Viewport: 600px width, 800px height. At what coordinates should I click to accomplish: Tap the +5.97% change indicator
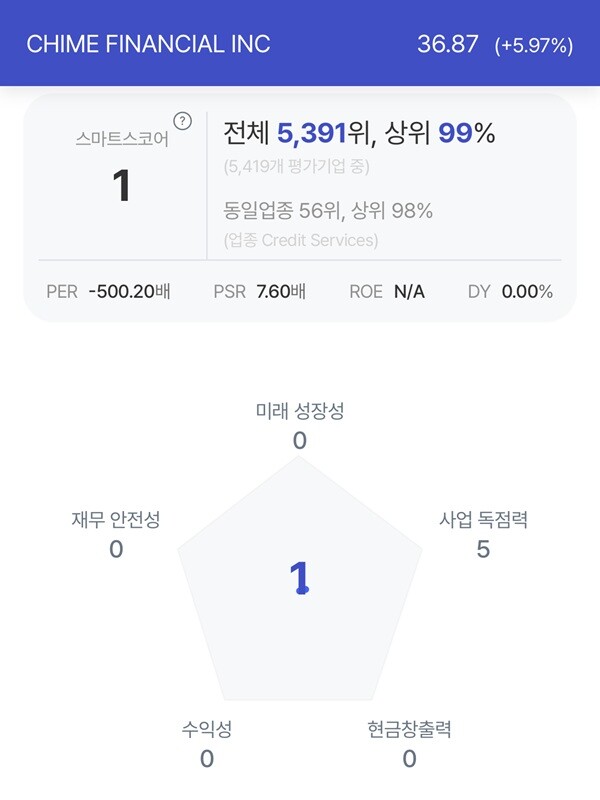coord(534,45)
